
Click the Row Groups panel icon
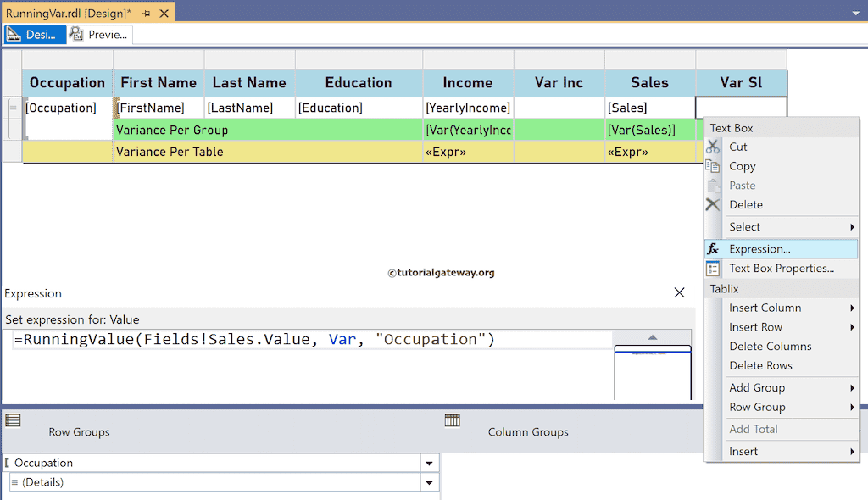coord(14,419)
